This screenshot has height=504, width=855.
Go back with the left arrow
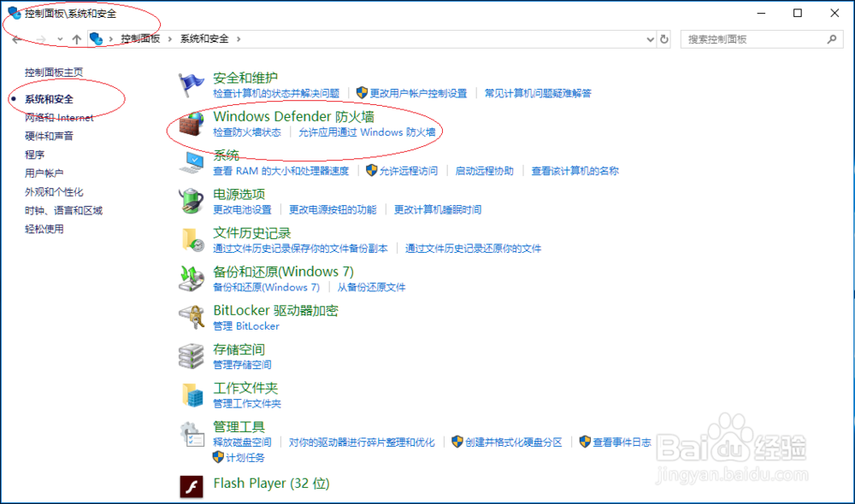tap(17, 39)
